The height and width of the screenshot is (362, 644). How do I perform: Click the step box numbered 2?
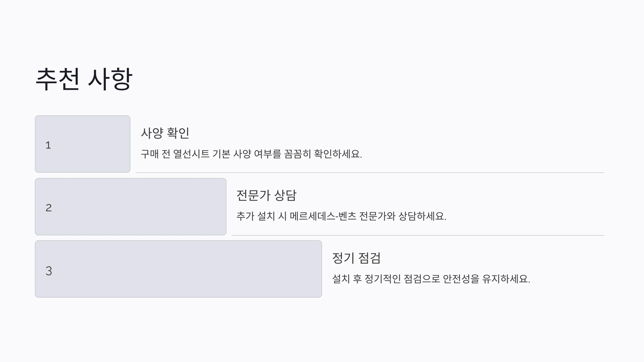[131, 207]
